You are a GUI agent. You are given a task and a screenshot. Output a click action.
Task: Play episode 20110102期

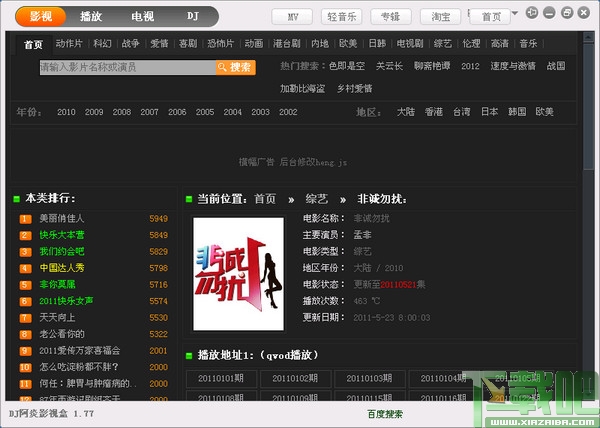[x=295, y=379]
